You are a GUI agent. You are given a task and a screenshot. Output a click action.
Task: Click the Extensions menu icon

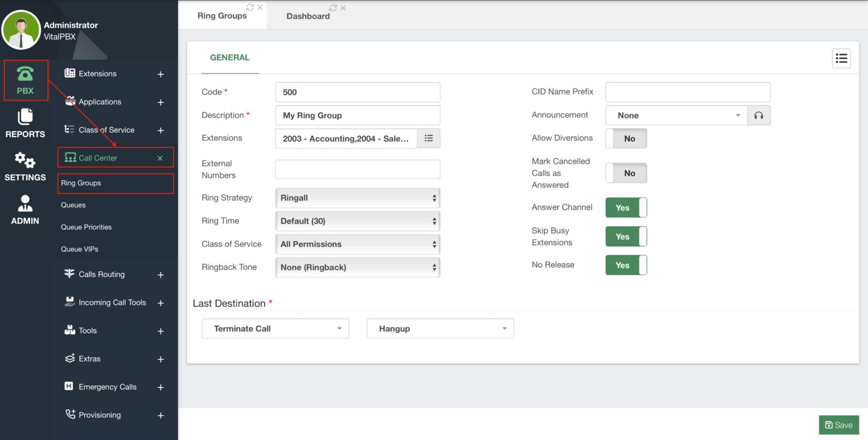(x=70, y=73)
